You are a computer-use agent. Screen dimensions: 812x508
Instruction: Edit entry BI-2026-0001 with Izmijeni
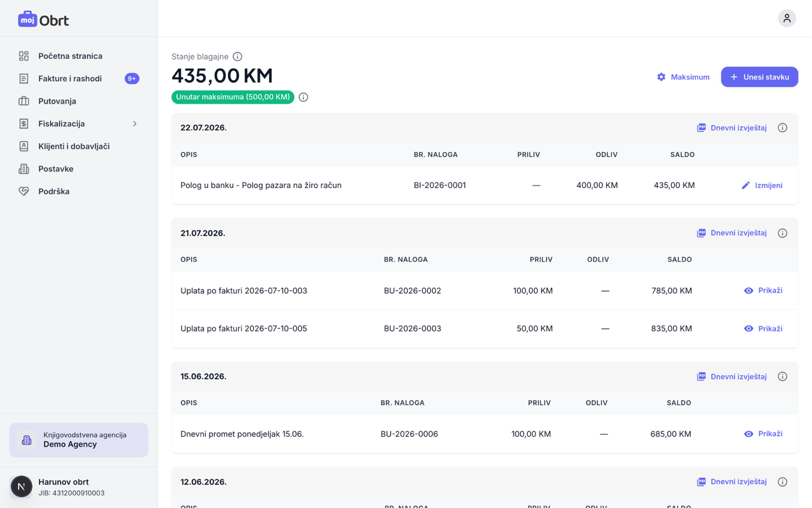(x=762, y=185)
